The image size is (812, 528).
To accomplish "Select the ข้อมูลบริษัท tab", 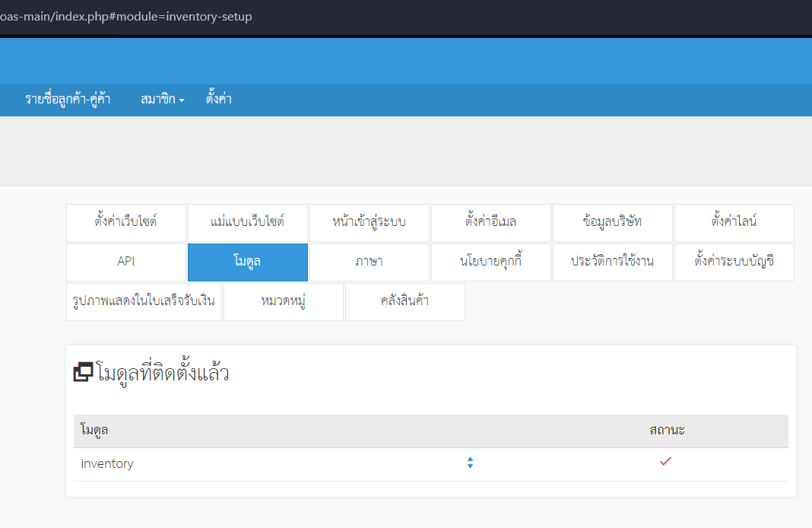I will [x=613, y=223].
